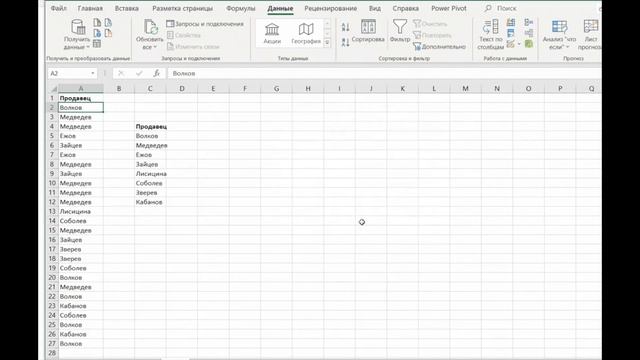640x360 pixels.
Task: Expand the Data Validation dropdown arrow
Action: click(x=519, y=44)
